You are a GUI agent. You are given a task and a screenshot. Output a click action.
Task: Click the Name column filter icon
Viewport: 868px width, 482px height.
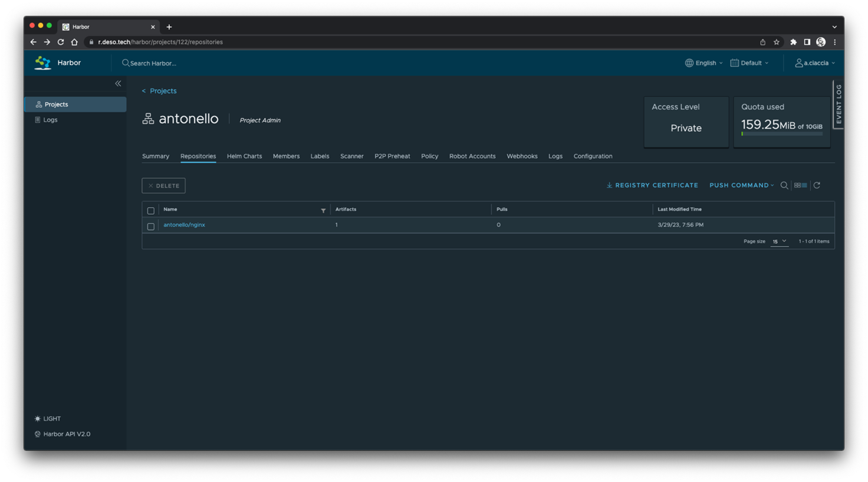(x=323, y=211)
